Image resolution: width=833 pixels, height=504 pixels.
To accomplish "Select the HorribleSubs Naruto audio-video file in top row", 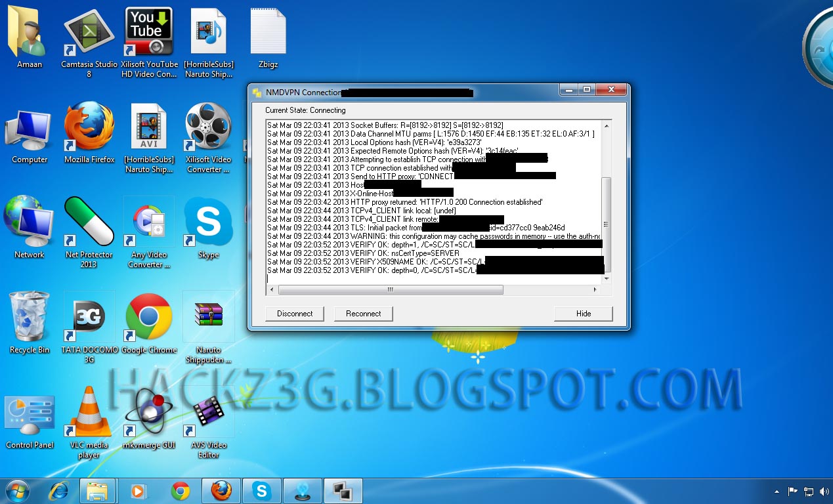I will pos(209,43).
